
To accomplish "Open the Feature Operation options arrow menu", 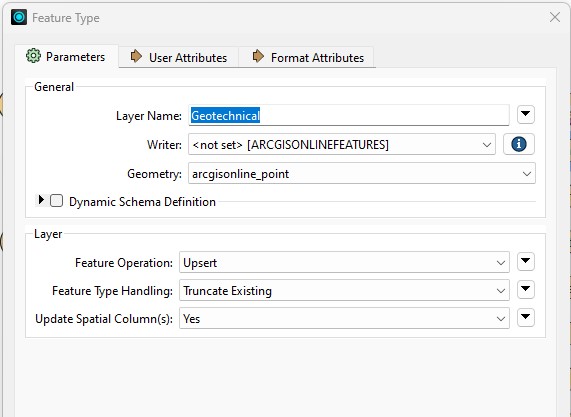I will (525, 261).
